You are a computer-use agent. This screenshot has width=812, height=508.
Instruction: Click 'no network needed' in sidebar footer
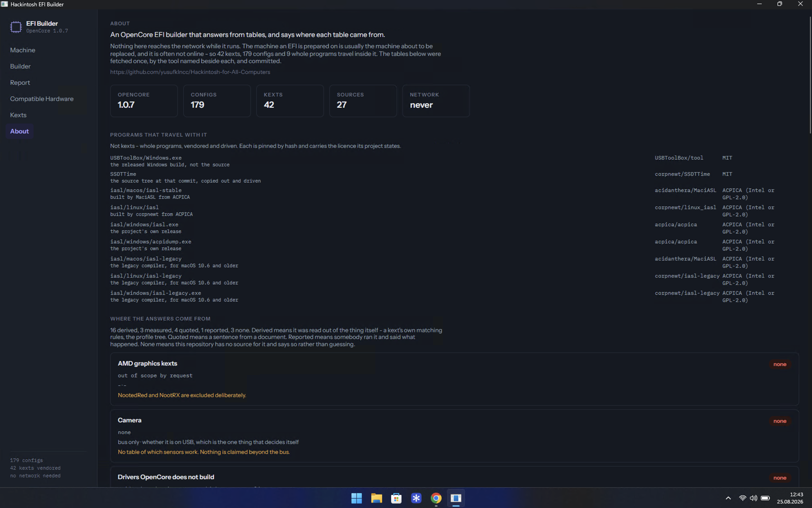pos(35,476)
